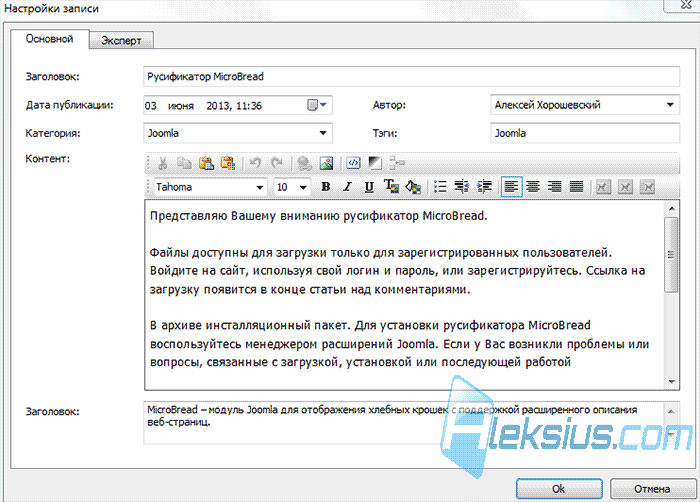Click the month июня in publication date
700x502 pixels.
[181, 106]
